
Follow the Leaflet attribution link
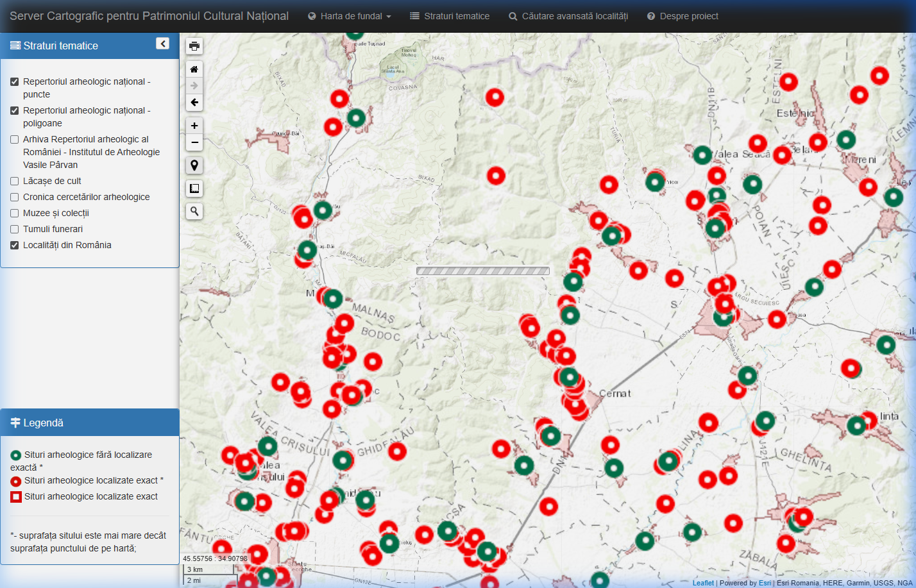click(703, 583)
